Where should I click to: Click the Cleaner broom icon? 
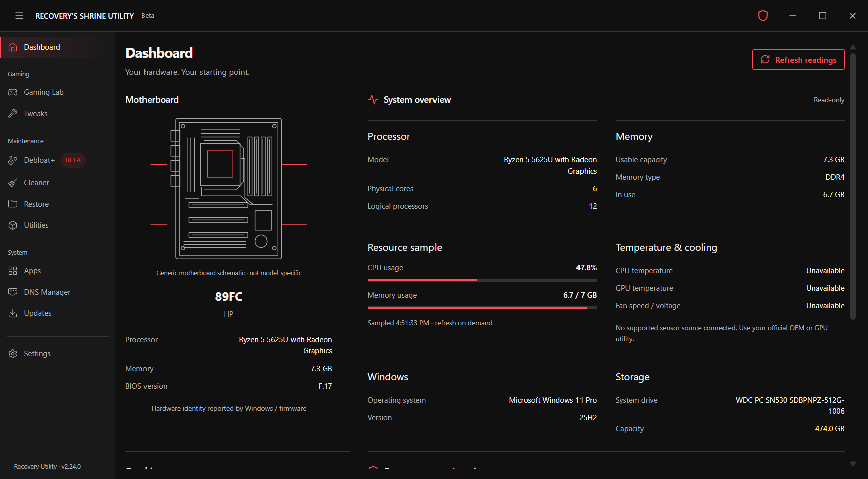[x=13, y=183]
